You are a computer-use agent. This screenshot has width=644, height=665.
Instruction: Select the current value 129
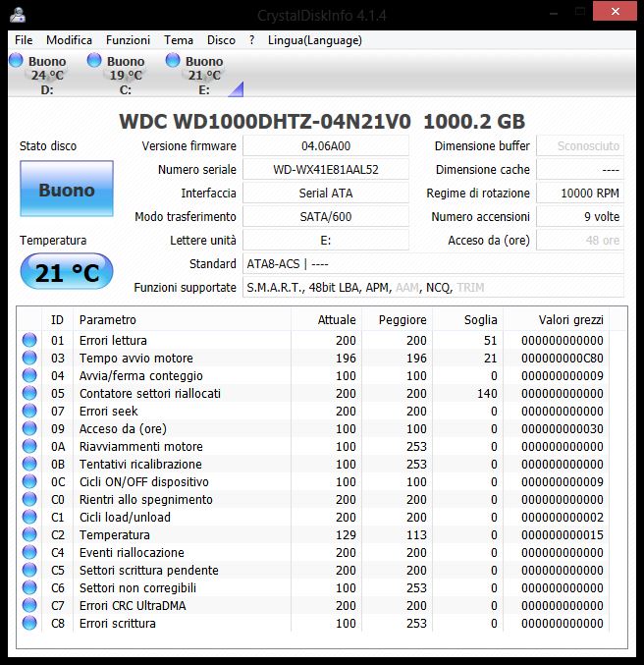[346, 534]
